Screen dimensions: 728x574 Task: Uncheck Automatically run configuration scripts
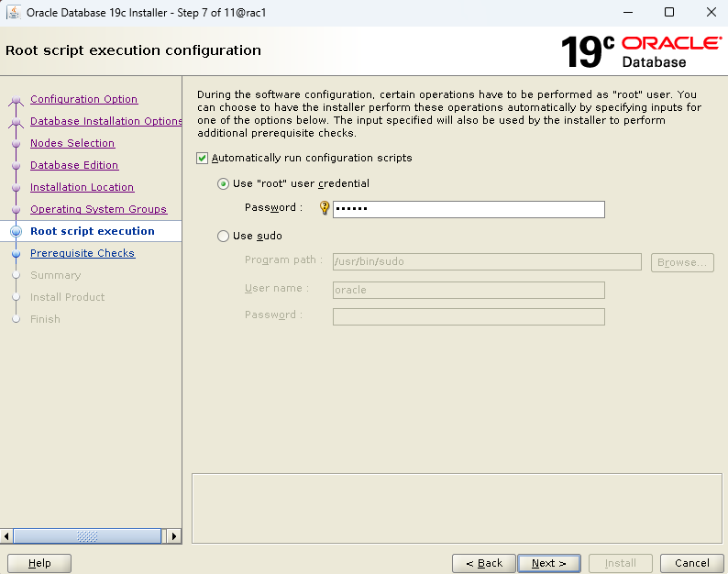point(202,159)
